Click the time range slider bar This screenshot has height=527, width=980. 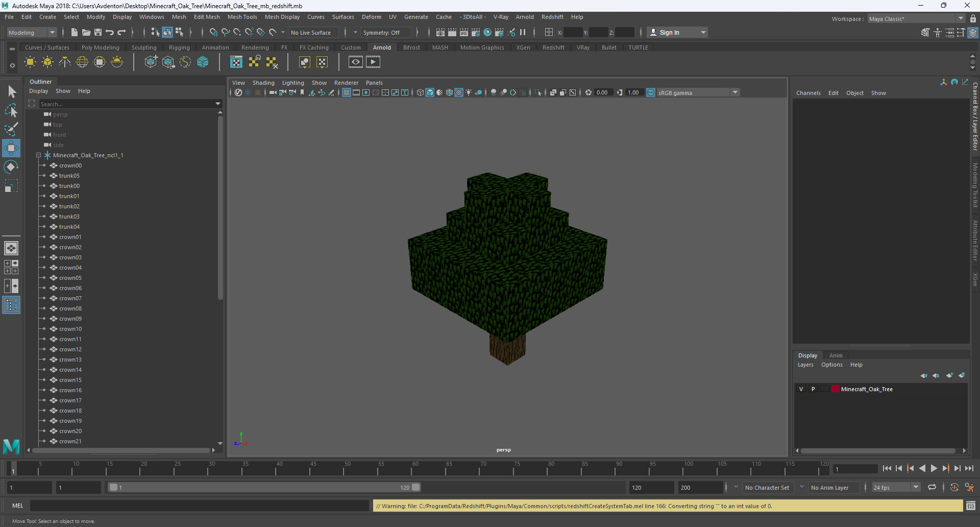point(264,488)
